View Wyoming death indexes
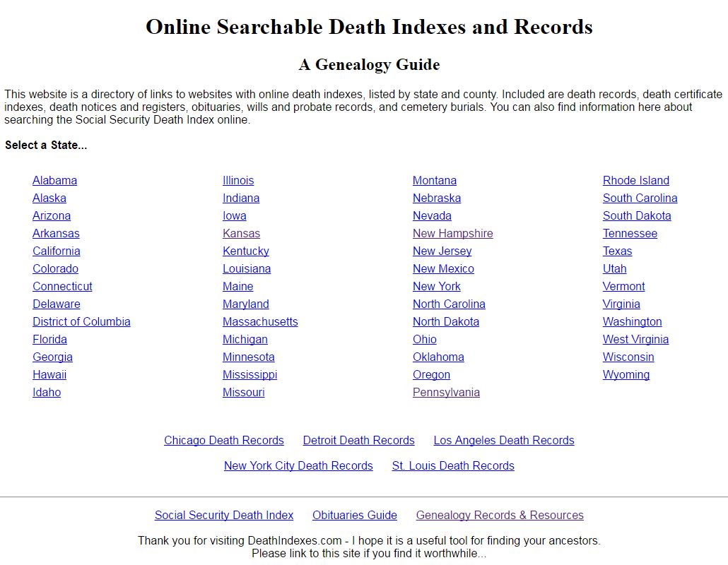 pos(626,374)
